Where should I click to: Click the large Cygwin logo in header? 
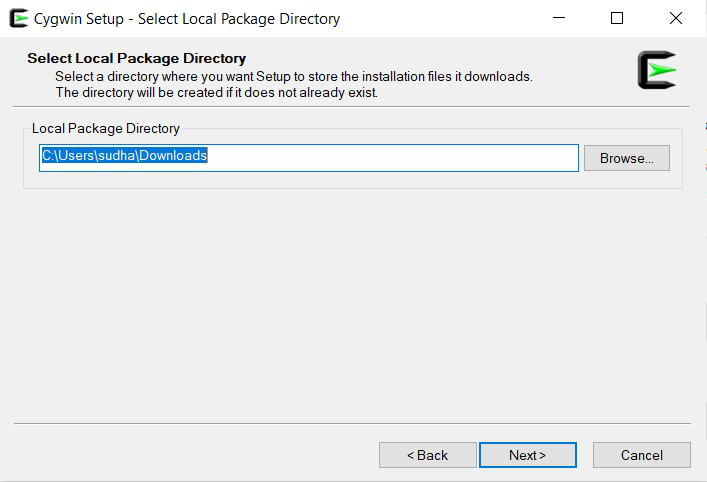[x=657, y=70]
